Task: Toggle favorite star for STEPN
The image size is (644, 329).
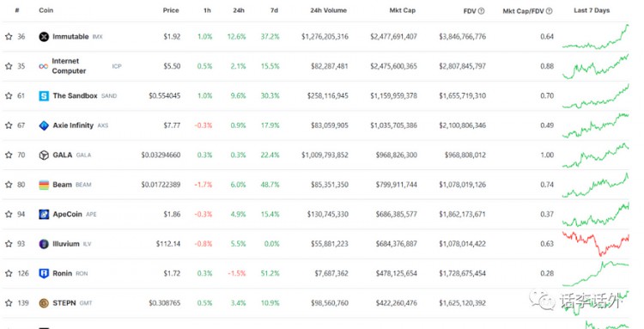Action: (9, 302)
